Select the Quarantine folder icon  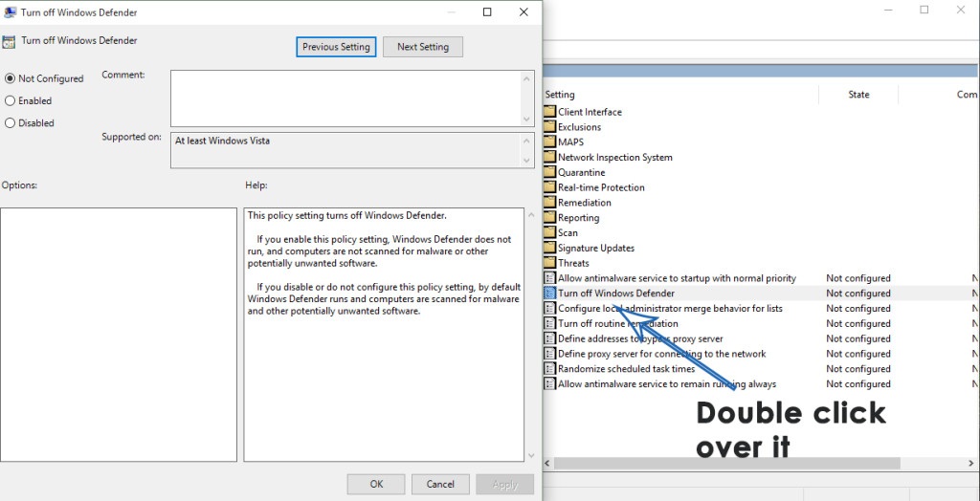point(549,172)
